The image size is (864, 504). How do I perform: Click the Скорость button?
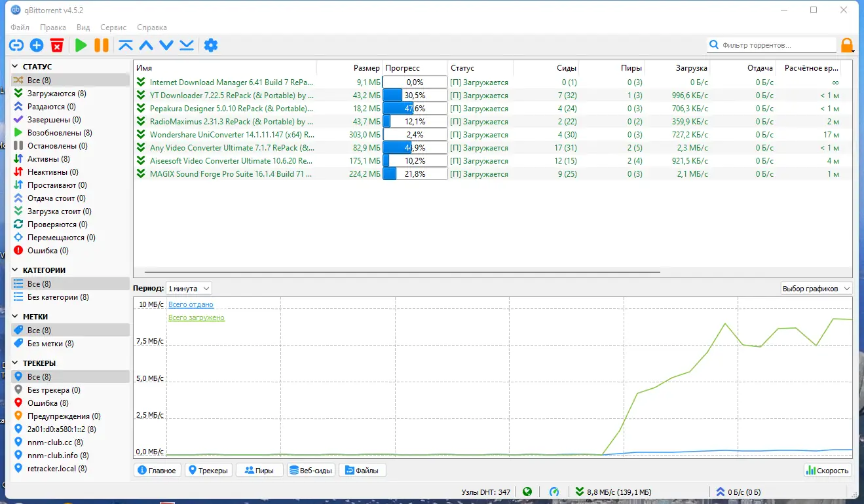click(x=828, y=470)
